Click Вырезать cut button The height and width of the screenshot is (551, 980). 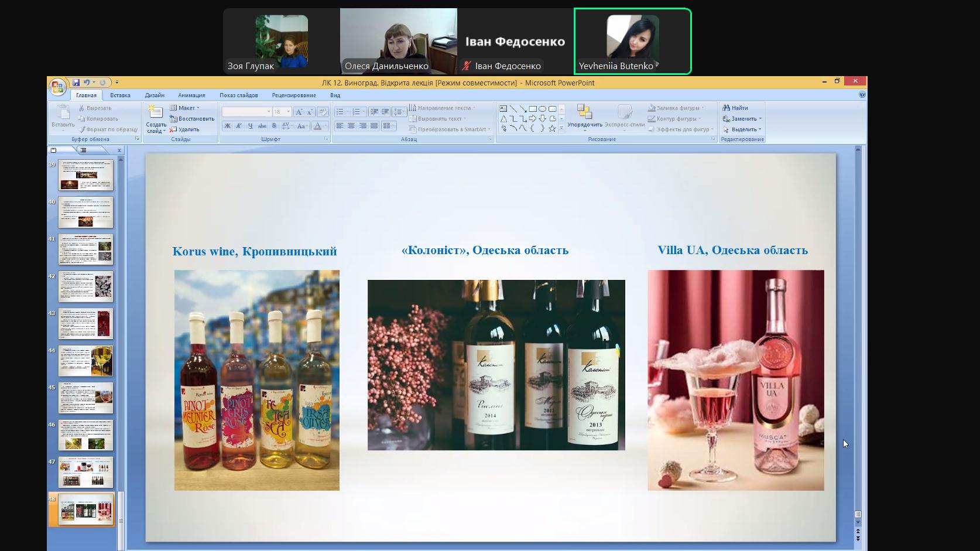(x=94, y=108)
